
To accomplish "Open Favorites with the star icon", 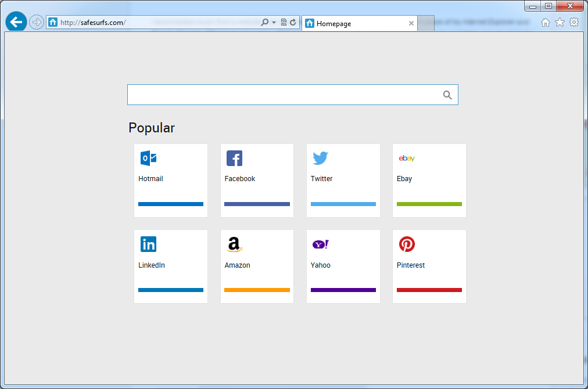I will 560,23.
